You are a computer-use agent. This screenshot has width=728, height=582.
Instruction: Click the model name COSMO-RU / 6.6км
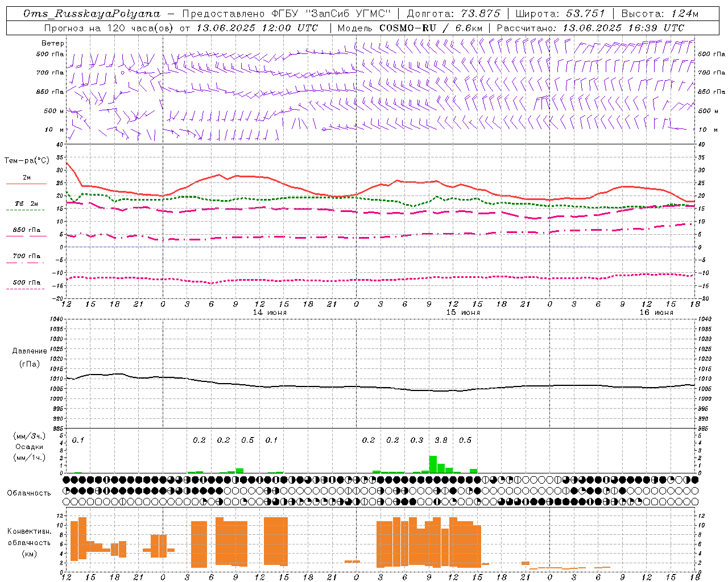point(431,28)
